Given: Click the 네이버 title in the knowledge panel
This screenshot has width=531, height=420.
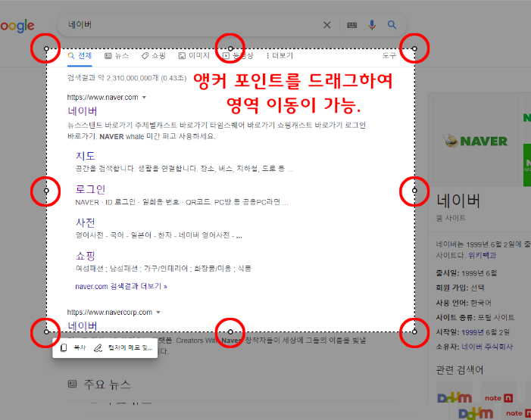Looking at the screenshot, I should 458,201.
